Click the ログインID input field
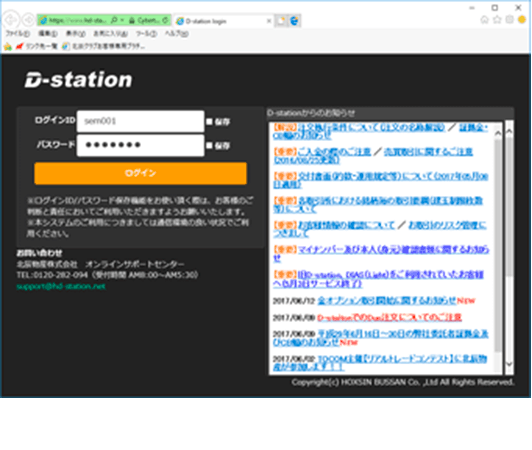 140,121
